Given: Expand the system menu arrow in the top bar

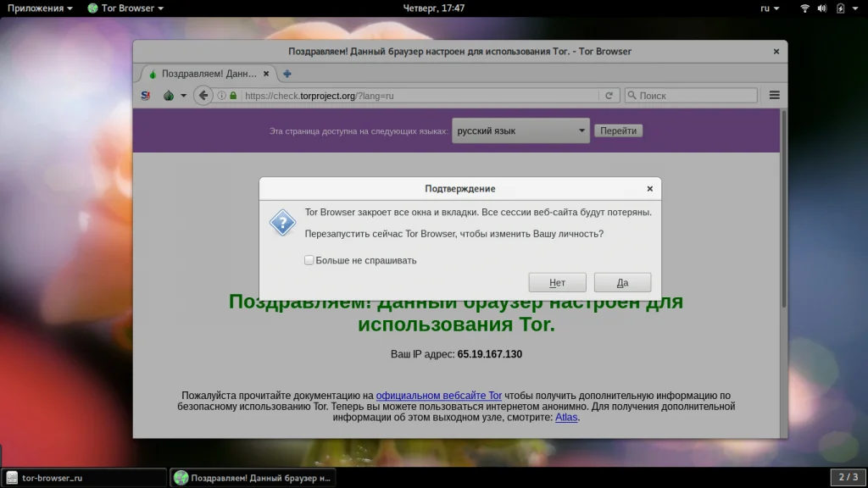Looking at the screenshot, I should (x=856, y=8).
